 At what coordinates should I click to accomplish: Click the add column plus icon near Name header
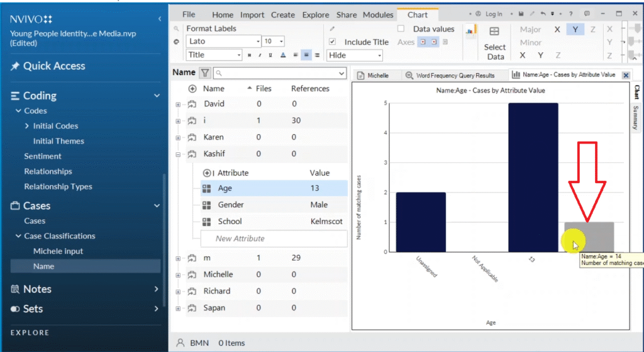click(x=192, y=89)
